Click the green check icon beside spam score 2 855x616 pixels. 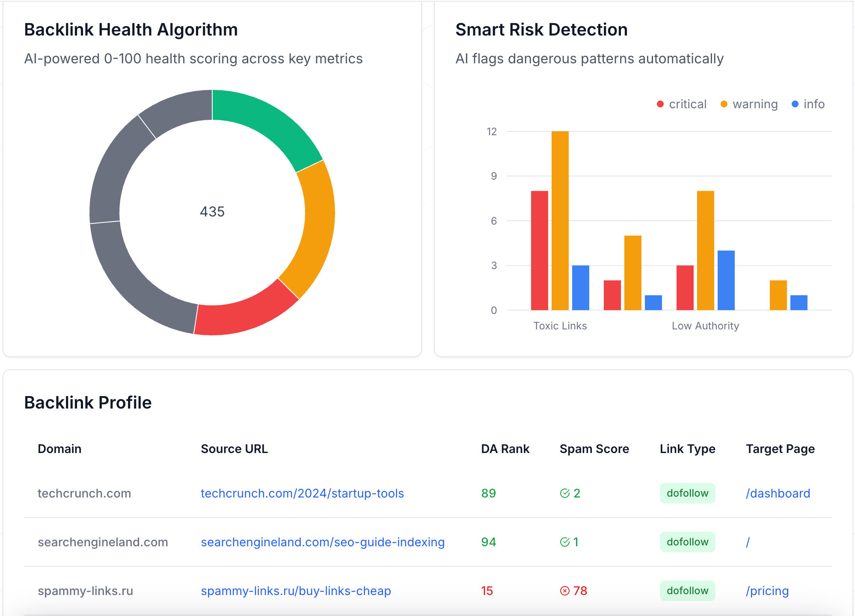[564, 493]
